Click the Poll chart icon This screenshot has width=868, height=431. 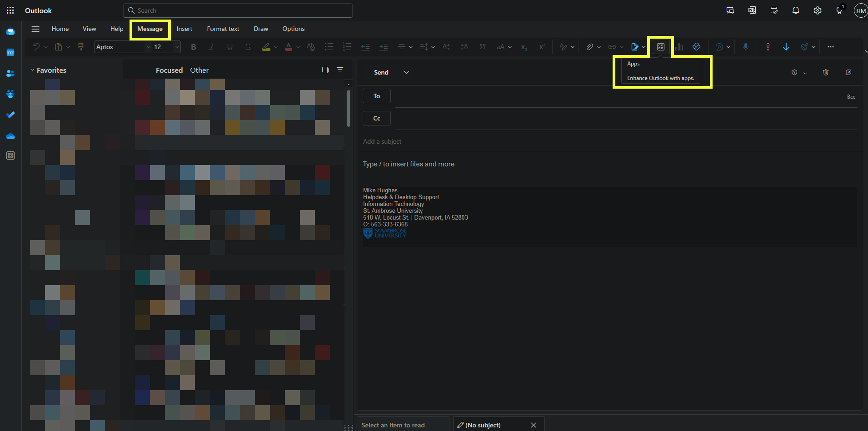point(679,47)
